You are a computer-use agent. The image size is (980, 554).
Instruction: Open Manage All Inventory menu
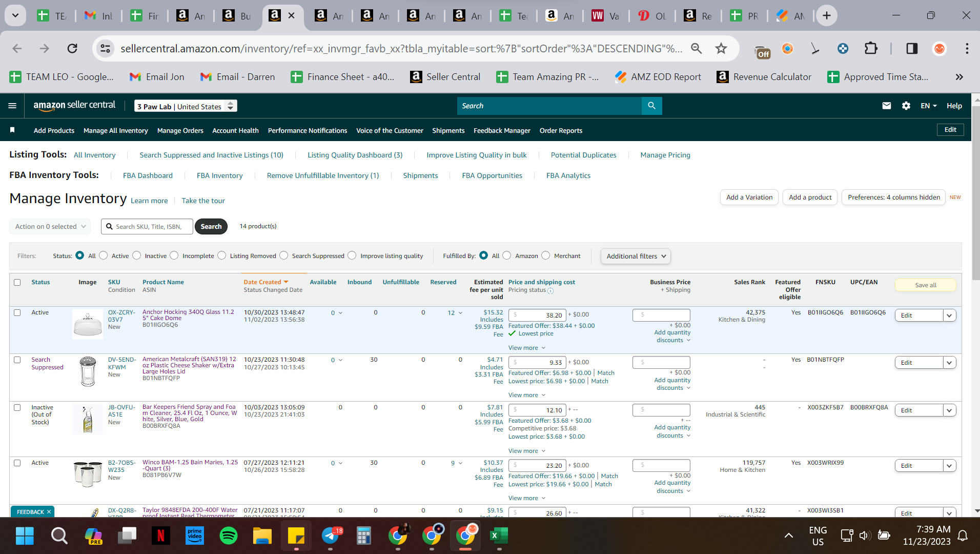click(116, 130)
